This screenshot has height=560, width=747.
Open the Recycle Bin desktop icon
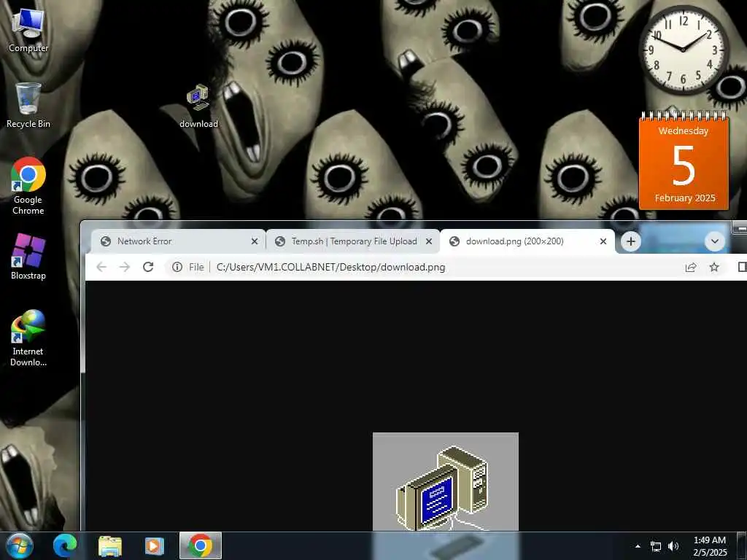click(x=28, y=106)
